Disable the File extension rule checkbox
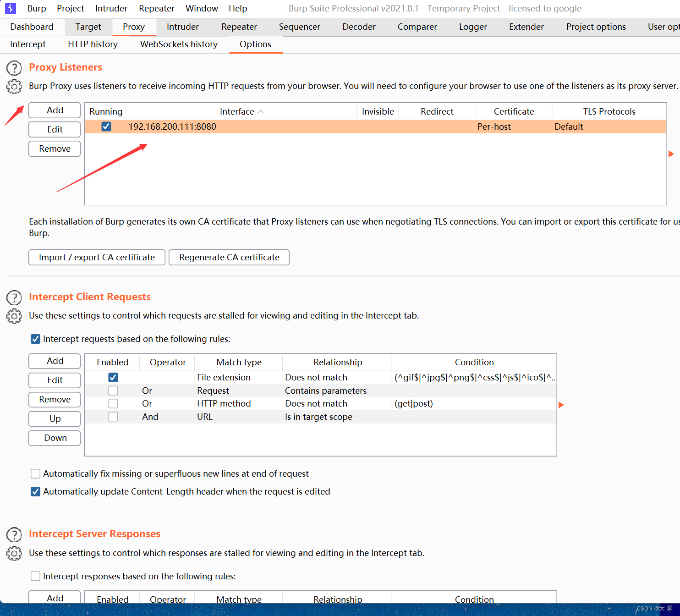The width and height of the screenshot is (680, 616). [x=113, y=377]
